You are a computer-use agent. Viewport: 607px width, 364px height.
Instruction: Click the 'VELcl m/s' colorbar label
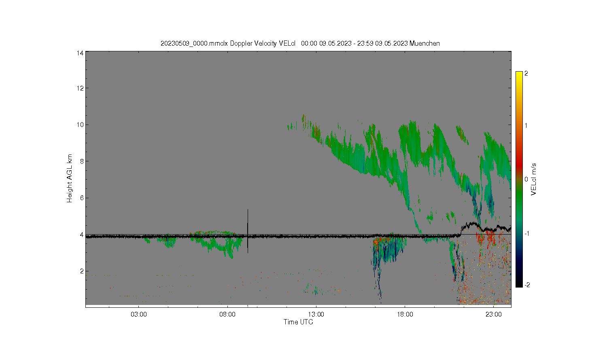(x=534, y=179)
